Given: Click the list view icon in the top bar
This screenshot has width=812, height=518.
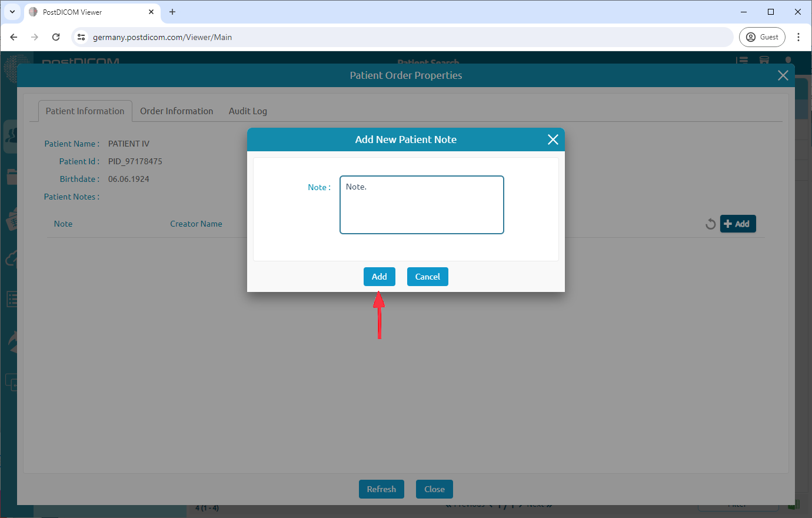Looking at the screenshot, I should 743,59.
